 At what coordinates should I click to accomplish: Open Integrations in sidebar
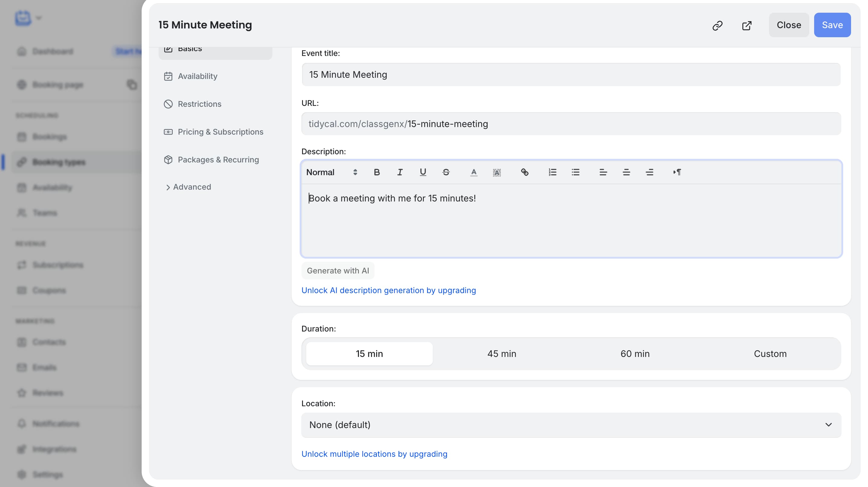pyautogui.click(x=54, y=449)
